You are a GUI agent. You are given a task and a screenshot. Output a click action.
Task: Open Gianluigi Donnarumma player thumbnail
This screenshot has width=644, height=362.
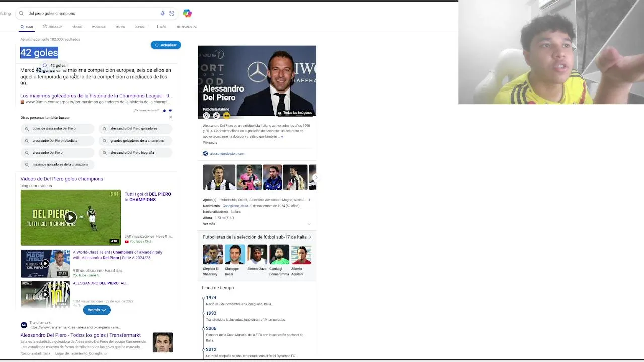click(x=279, y=255)
